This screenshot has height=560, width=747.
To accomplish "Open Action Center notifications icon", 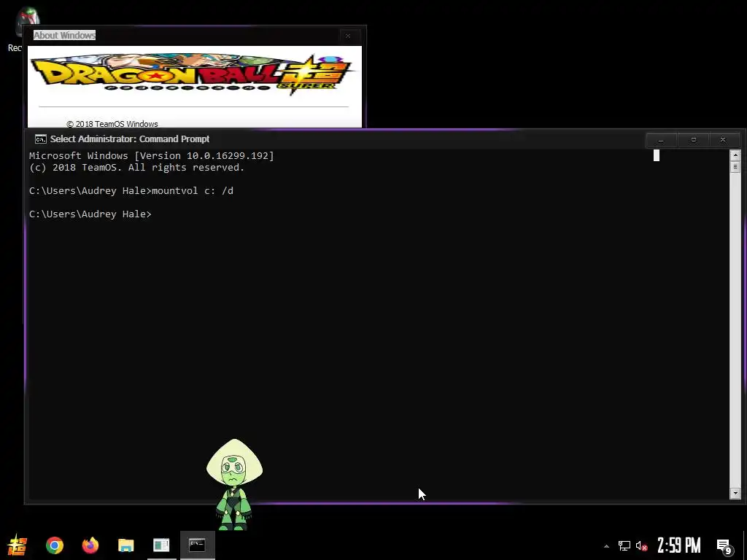I will (724, 546).
